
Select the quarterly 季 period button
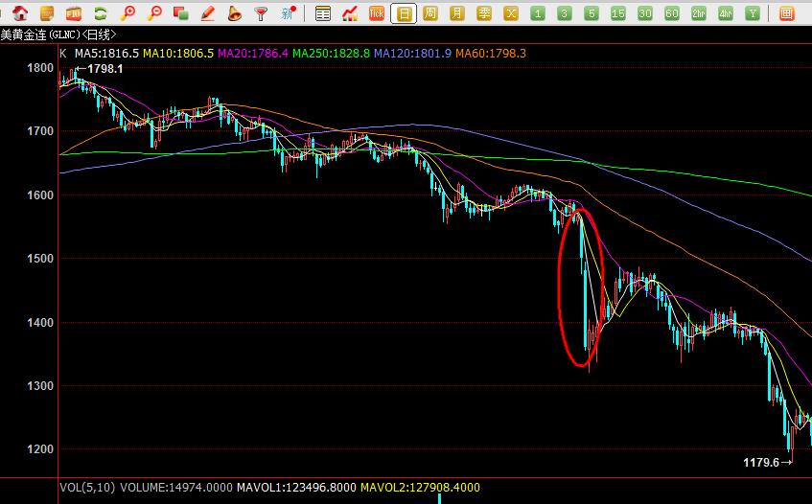pos(484,13)
